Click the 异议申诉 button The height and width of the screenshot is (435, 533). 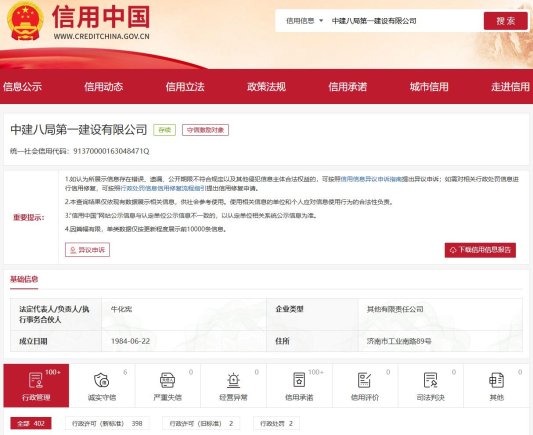(x=87, y=250)
